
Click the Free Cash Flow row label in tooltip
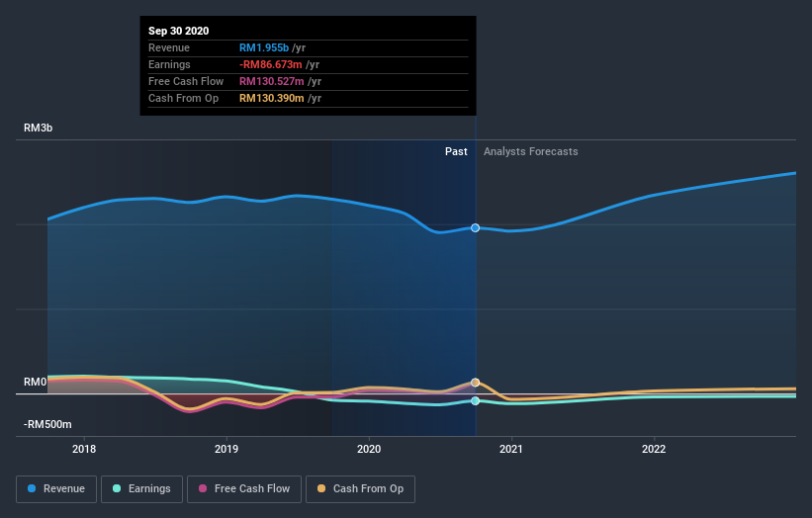click(x=186, y=81)
